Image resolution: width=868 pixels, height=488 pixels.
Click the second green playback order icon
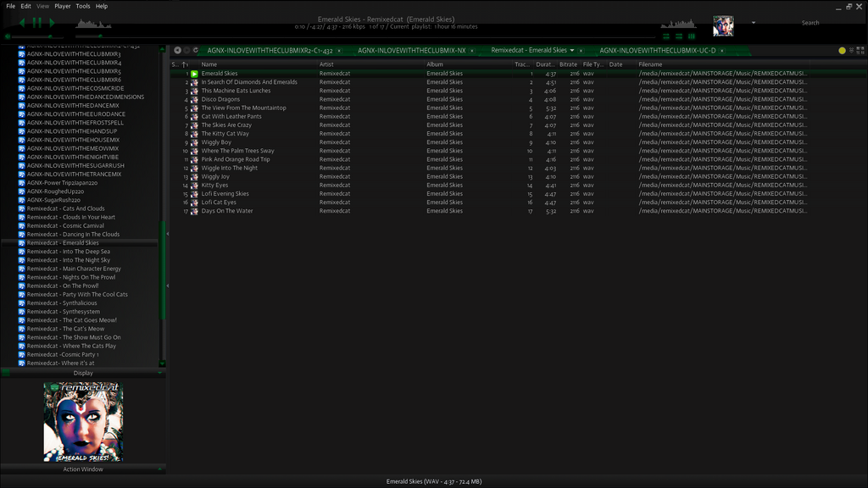point(679,36)
